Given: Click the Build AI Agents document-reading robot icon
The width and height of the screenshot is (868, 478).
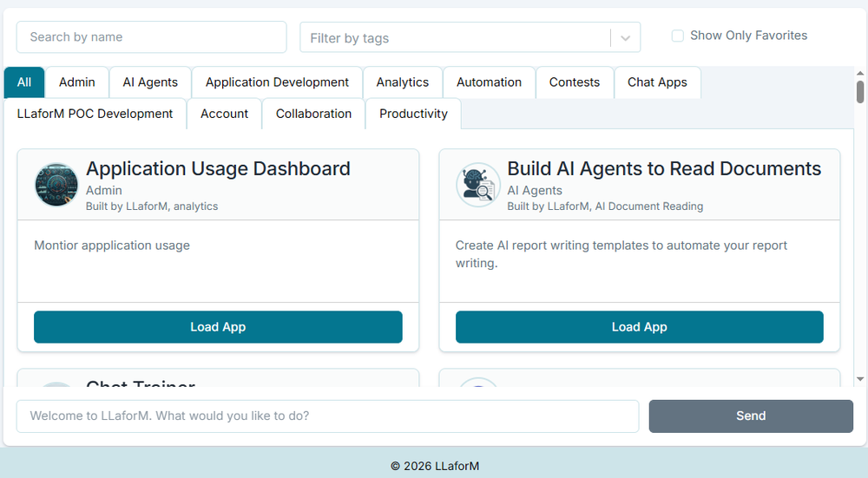Looking at the screenshot, I should [x=478, y=184].
